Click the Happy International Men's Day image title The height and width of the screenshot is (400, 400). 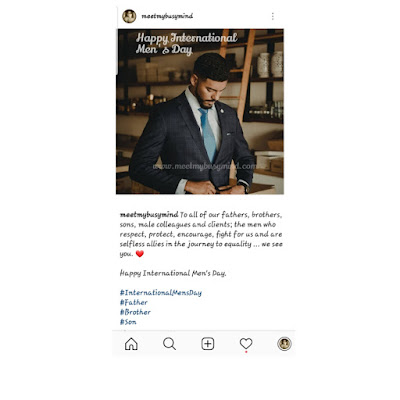[x=186, y=44]
